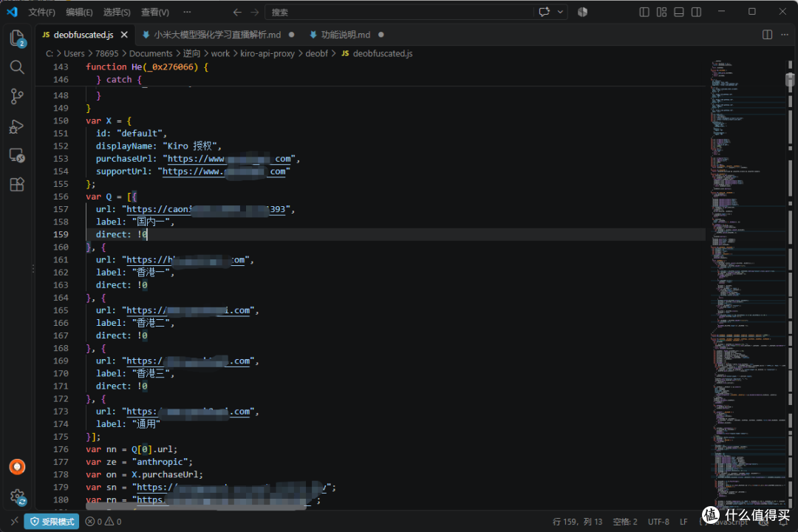The width and height of the screenshot is (798, 532).
Task: Toggle the primary side bar
Action: 644,12
